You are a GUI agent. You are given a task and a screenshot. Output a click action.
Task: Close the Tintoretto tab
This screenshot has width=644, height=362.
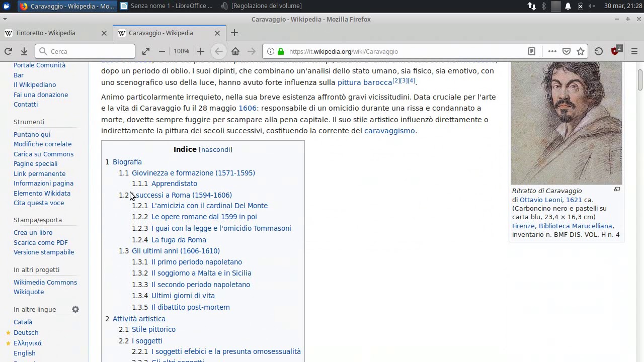[104, 33]
